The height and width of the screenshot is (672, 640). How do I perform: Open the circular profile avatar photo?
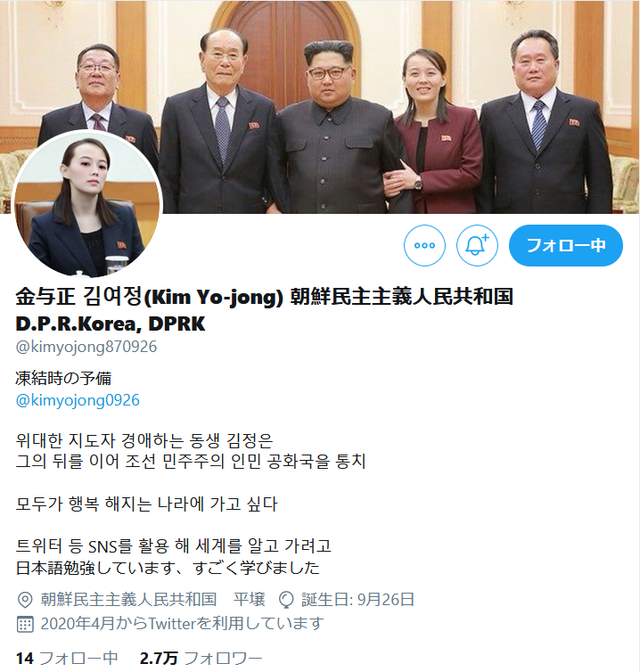point(87,204)
